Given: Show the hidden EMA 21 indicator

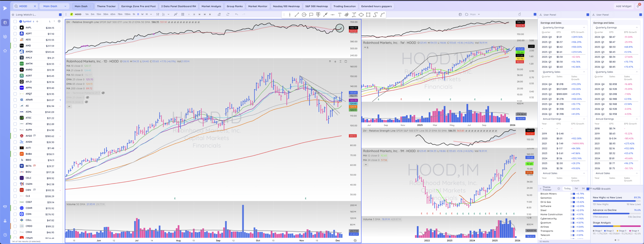Looking at the screenshot, I should point(88,97).
